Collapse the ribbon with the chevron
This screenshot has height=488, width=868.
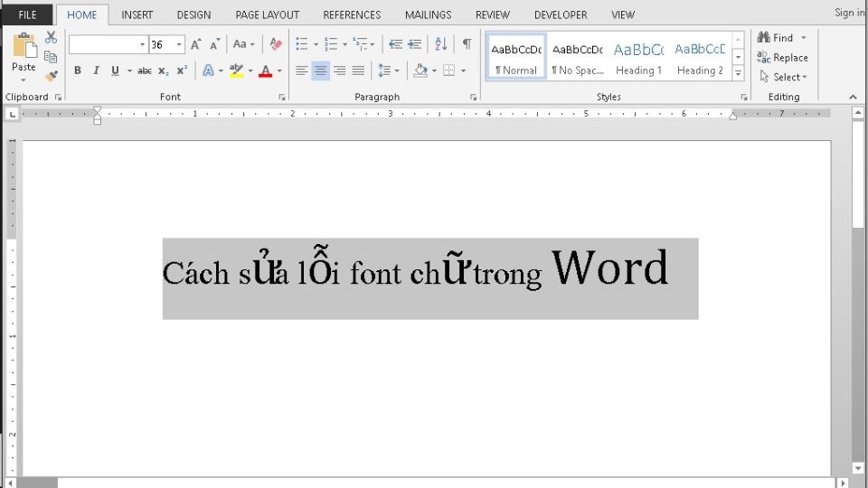pos(853,98)
